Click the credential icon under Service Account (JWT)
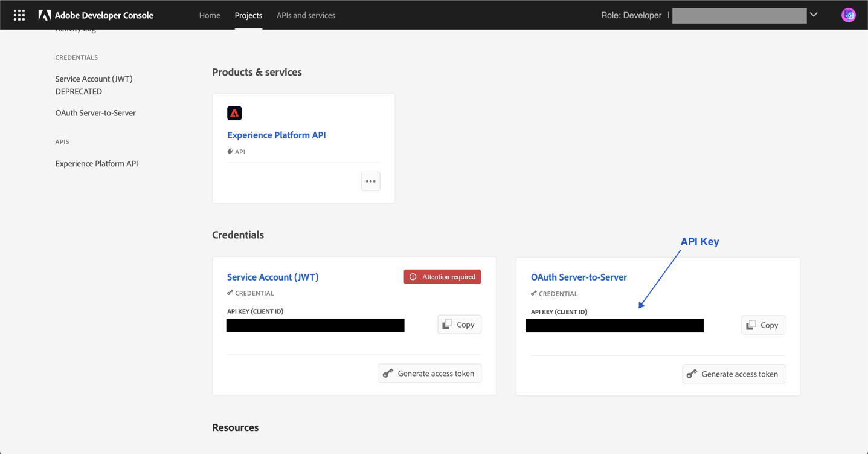The height and width of the screenshot is (454, 868). 230,293
